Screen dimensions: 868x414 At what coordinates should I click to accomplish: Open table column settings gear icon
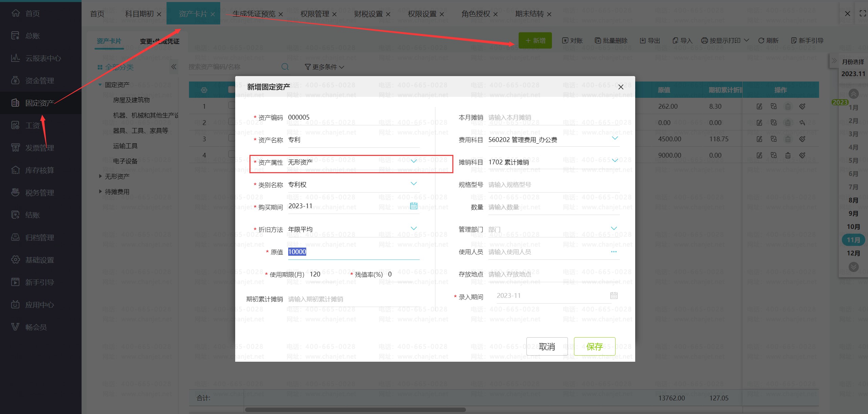pos(204,90)
